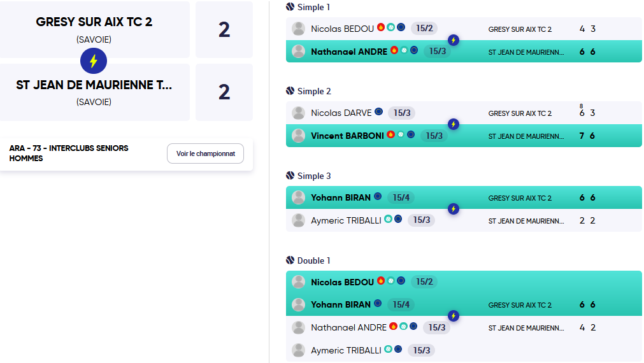Click the lightning icon in Simple 2 match

pos(454,124)
